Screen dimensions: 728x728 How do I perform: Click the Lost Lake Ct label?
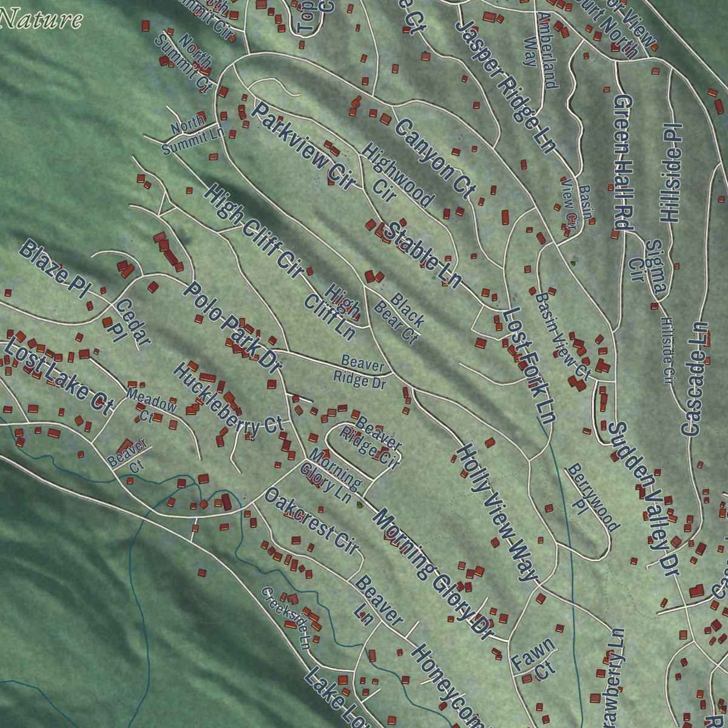[x=59, y=375]
